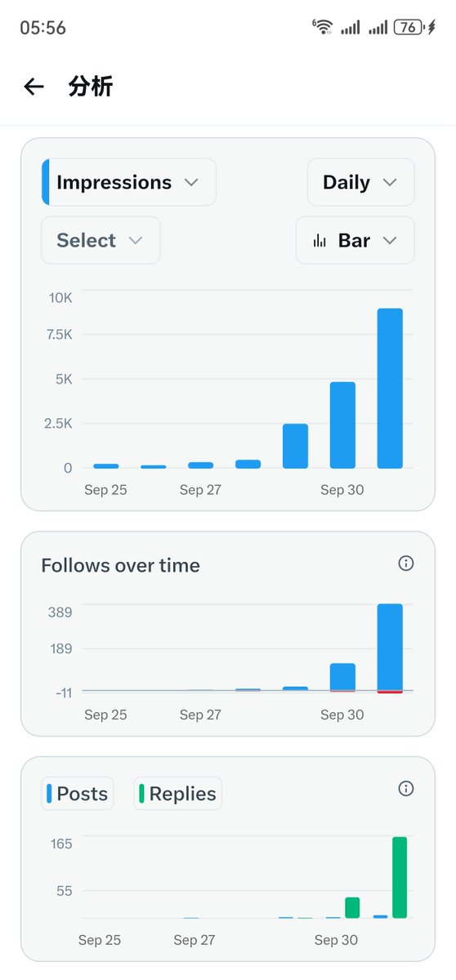Expand the Select secondary metric dropdown
456x980 pixels.
click(x=101, y=240)
